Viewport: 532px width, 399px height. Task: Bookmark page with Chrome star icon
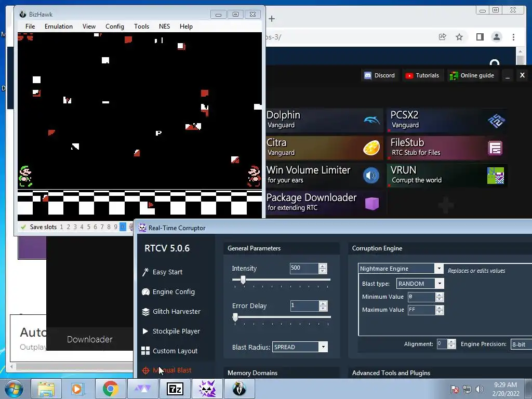(459, 37)
